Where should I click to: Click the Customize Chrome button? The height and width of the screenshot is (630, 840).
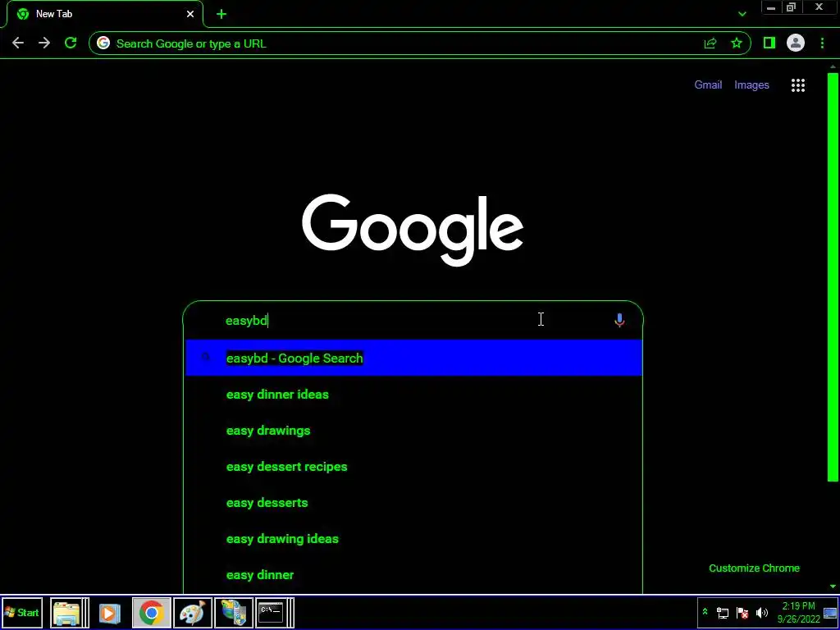click(754, 568)
